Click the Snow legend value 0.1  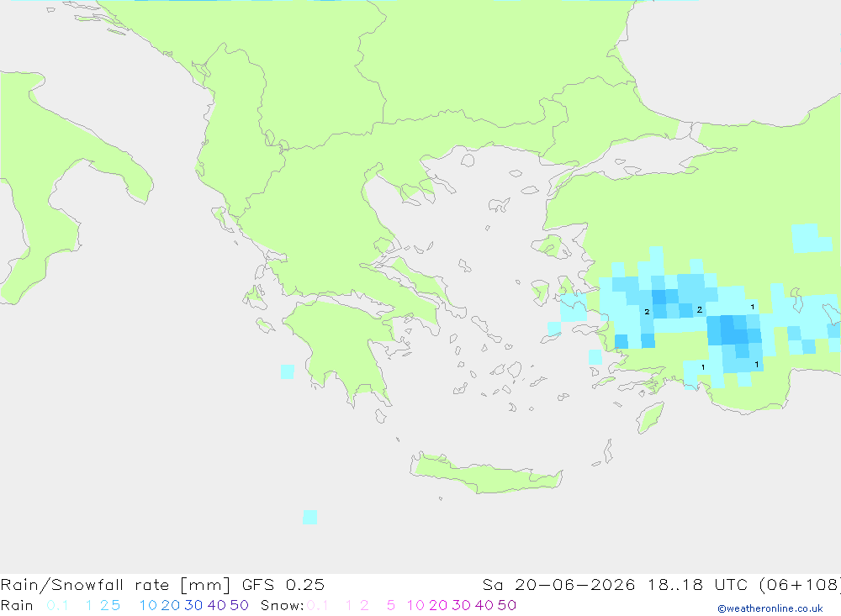tap(318, 605)
